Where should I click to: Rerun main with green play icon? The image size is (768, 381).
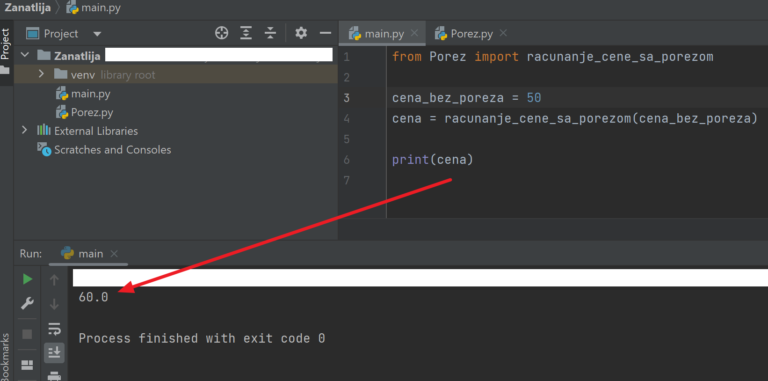(27, 279)
